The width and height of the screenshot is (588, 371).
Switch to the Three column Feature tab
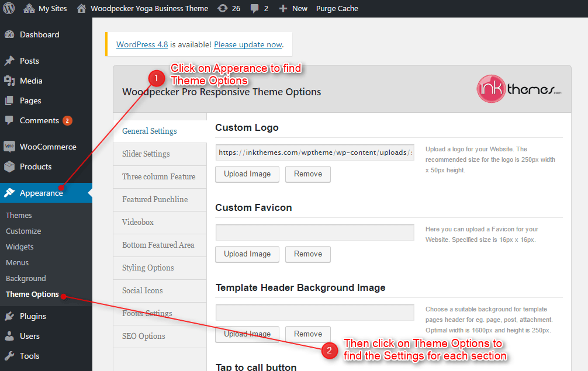[x=160, y=177]
